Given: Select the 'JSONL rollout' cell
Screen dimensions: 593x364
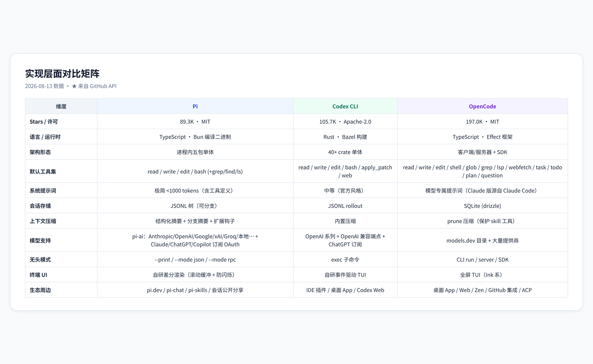Looking at the screenshot, I should (x=345, y=206).
